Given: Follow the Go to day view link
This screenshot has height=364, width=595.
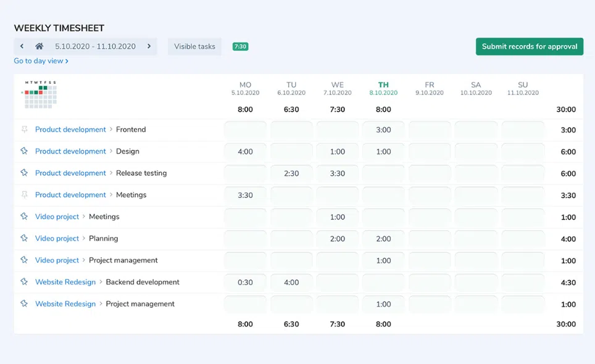Looking at the screenshot, I should [x=41, y=61].
